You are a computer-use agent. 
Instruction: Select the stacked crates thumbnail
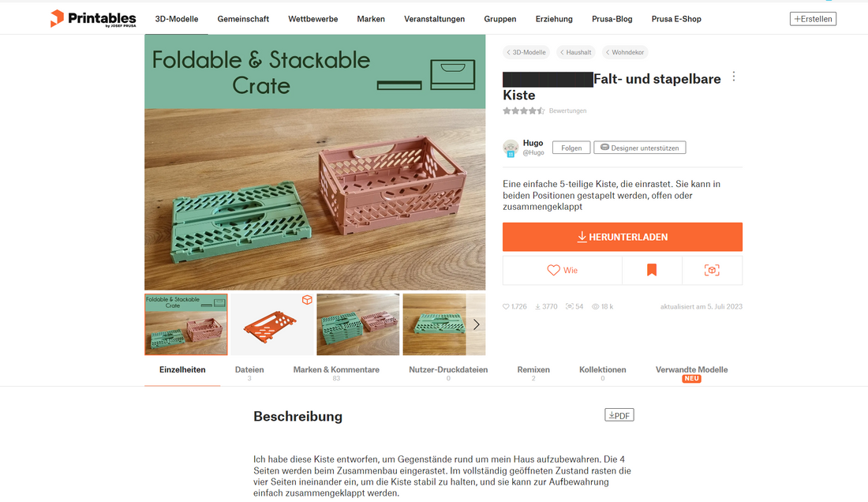pyautogui.click(x=357, y=325)
